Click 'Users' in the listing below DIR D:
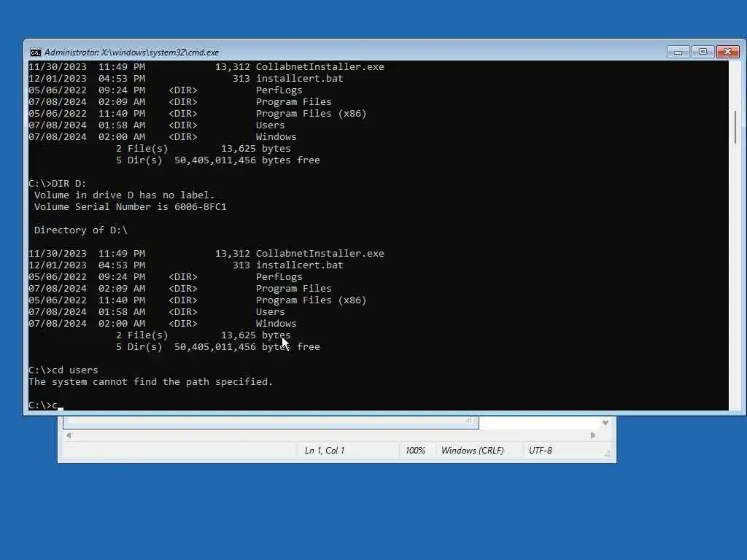 [x=270, y=312]
